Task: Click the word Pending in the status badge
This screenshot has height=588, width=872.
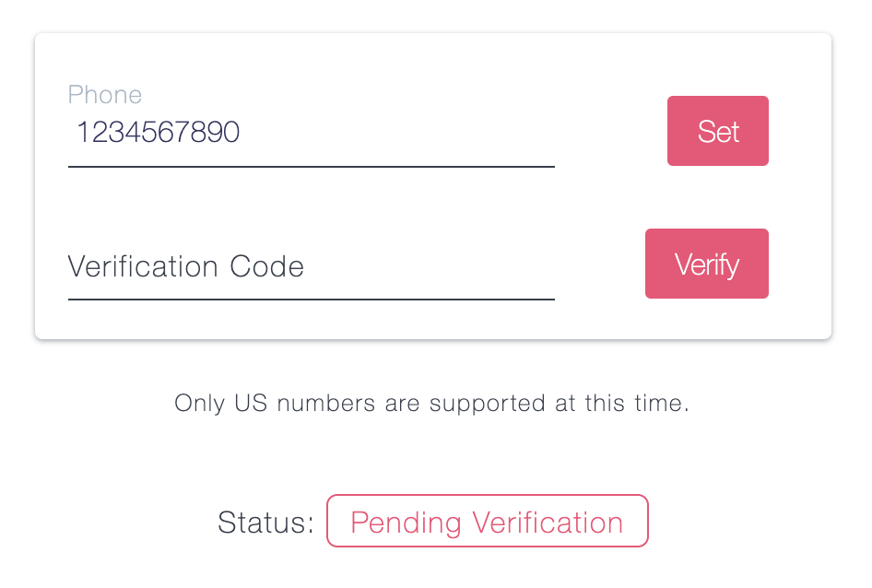Action: coord(406,523)
